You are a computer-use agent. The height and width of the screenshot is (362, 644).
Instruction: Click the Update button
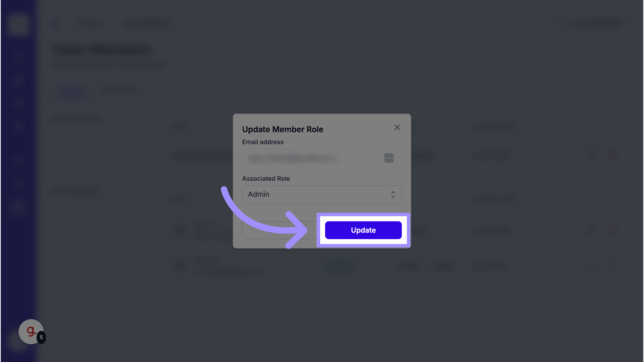pyautogui.click(x=363, y=230)
